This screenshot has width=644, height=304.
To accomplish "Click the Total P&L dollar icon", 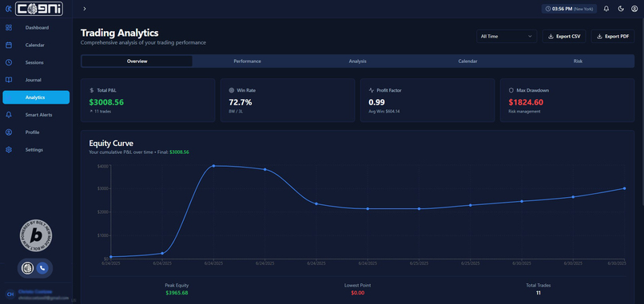I will [92, 90].
